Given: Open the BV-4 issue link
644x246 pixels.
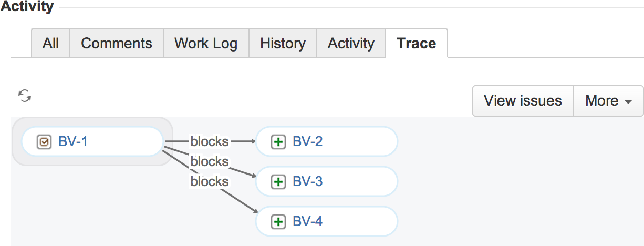Looking at the screenshot, I should coord(307,222).
